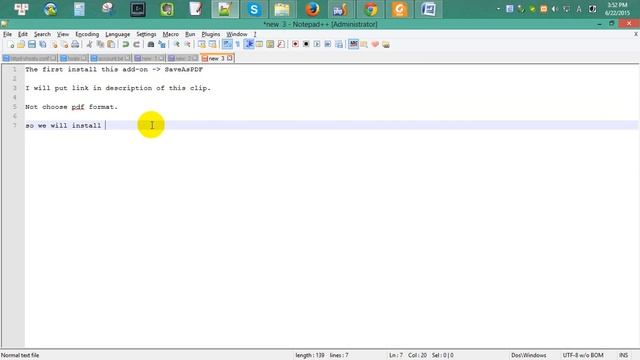This screenshot has width=640, height=360.
Task: Click the Cut scissors icon
Action: 89,44
